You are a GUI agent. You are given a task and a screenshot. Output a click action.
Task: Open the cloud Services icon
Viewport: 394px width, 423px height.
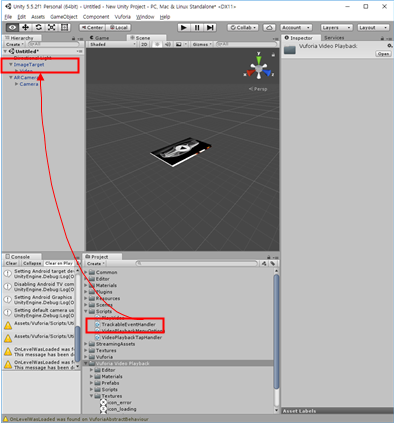pos(269,27)
